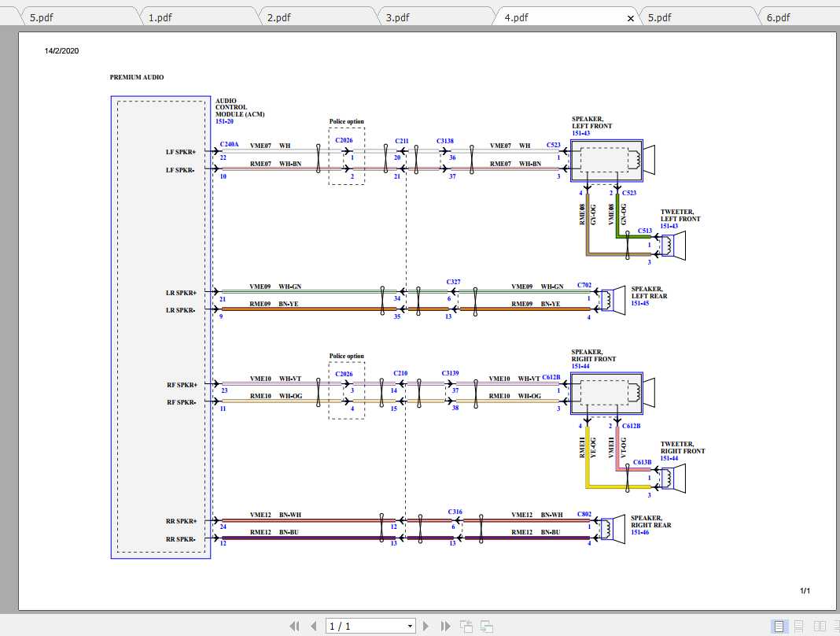Screen dimensions: 840x636
Task: Click the next page arrow icon
Action: 426,626
